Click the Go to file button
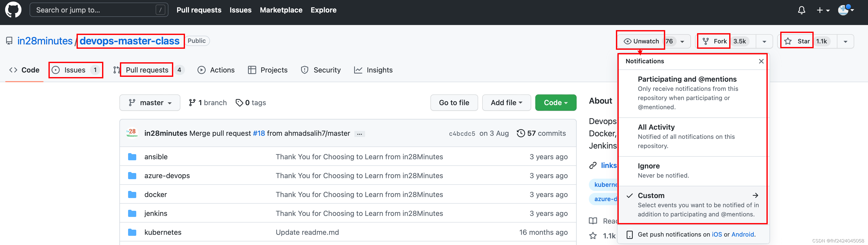Viewport: 868px width, 245px height. tap(454, 102)
